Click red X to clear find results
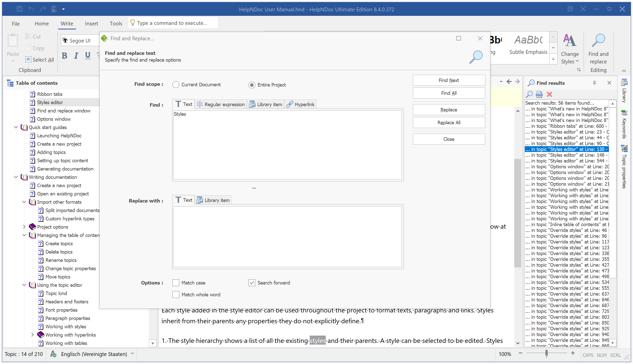 (x=549, y=94)
